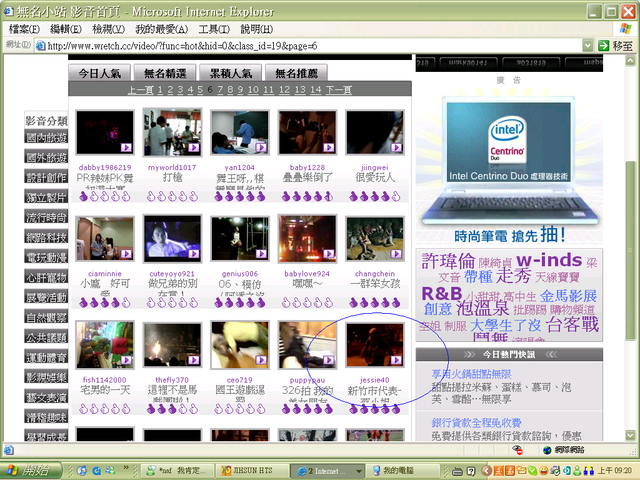Select 國內旅遊 category in sidebar
The image size is (640, 480).
46,138
